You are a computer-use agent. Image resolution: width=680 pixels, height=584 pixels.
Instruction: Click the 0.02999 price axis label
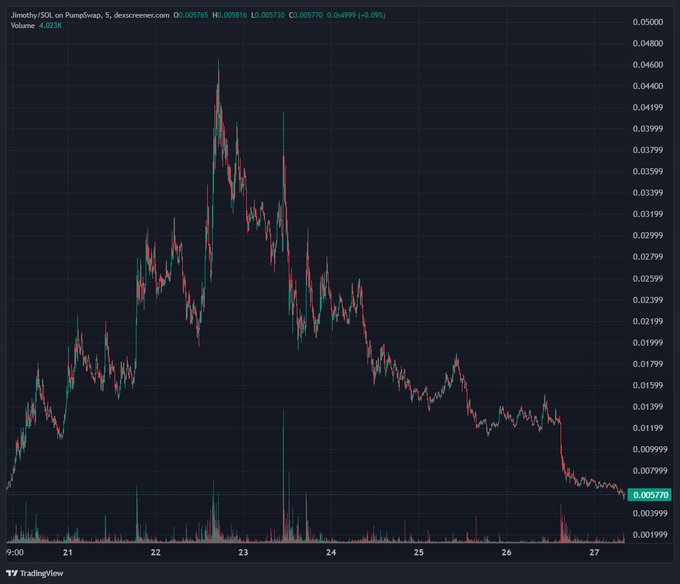point(647,235)
